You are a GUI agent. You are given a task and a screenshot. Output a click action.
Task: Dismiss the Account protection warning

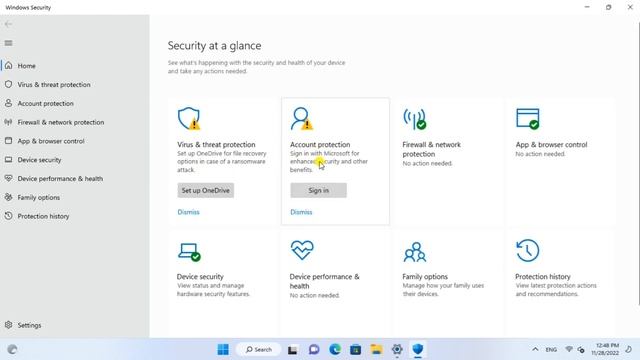pyautogui.click(x=301, y=212)
